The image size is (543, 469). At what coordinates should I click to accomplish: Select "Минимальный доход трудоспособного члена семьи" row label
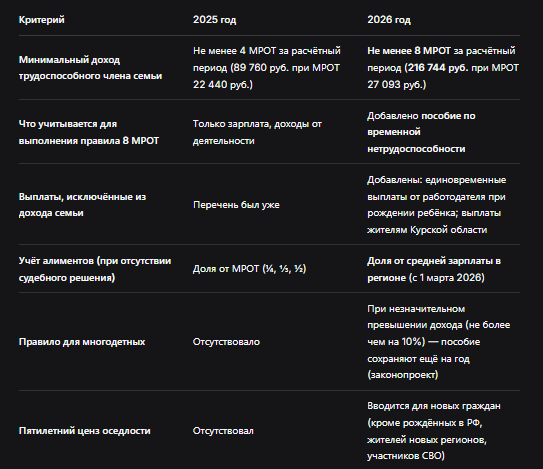[x=90, y=68]
